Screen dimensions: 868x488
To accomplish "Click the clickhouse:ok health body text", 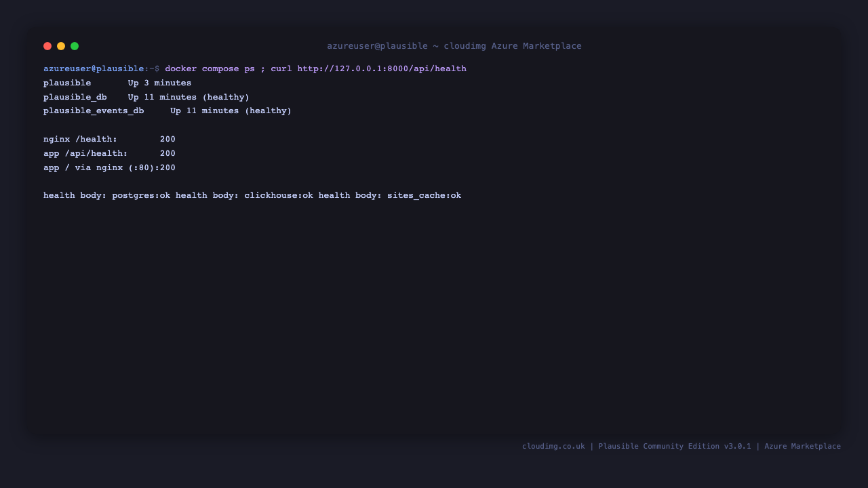I will click(279, 196).
